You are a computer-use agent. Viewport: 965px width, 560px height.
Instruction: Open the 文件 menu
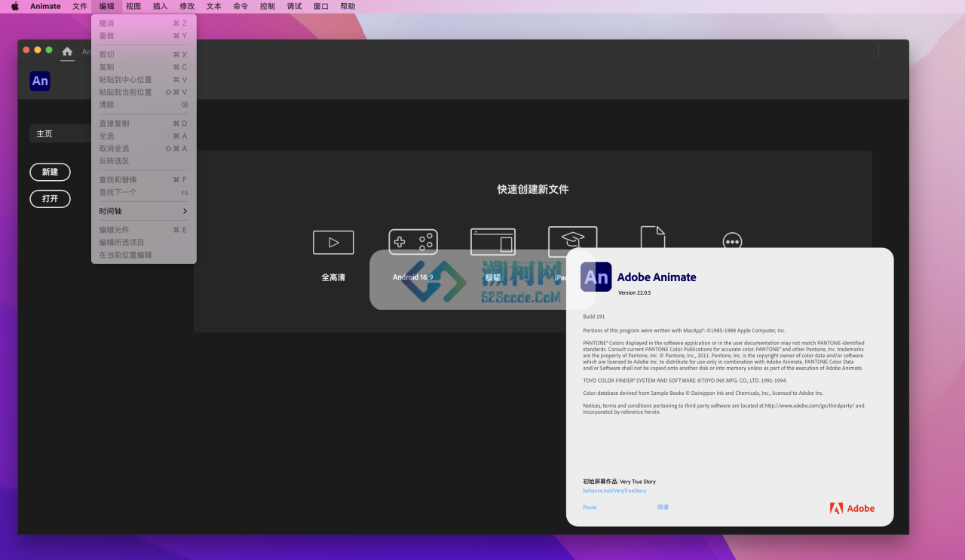click(80, 6)
